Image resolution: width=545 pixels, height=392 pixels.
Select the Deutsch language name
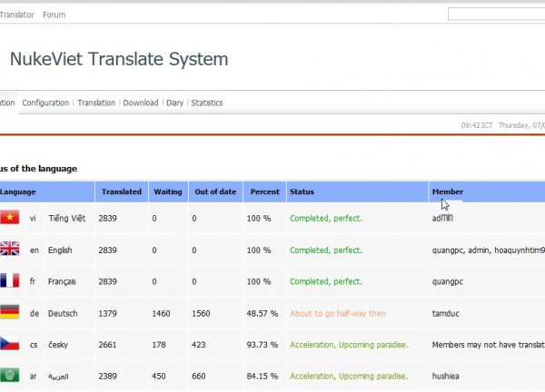coord(63,313)
